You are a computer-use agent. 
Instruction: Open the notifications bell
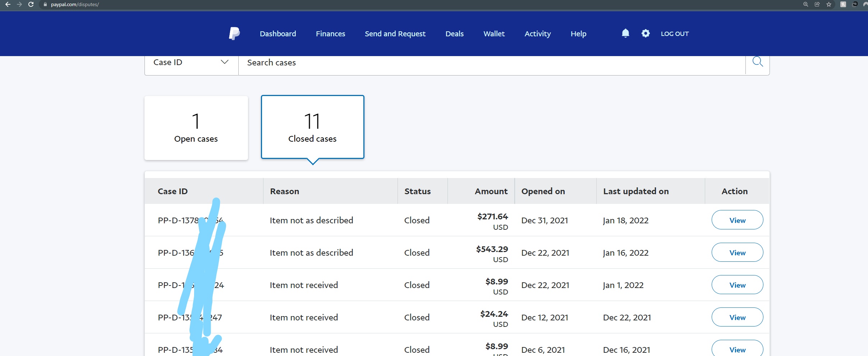click(x=625, y=33)
